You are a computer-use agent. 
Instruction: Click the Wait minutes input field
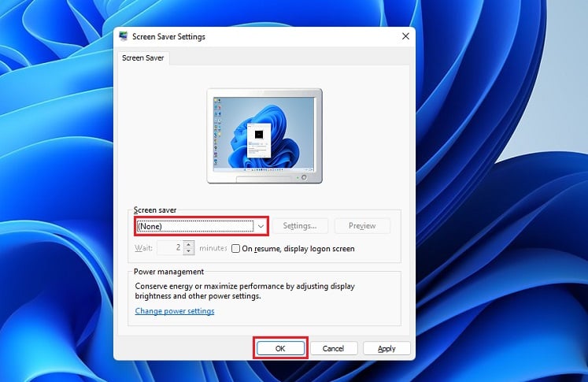point(170,247)
